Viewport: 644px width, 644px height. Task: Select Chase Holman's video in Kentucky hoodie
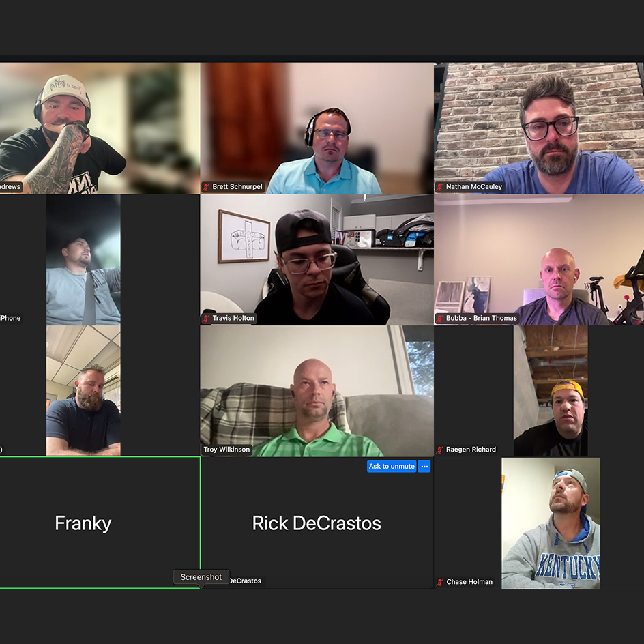551,523
